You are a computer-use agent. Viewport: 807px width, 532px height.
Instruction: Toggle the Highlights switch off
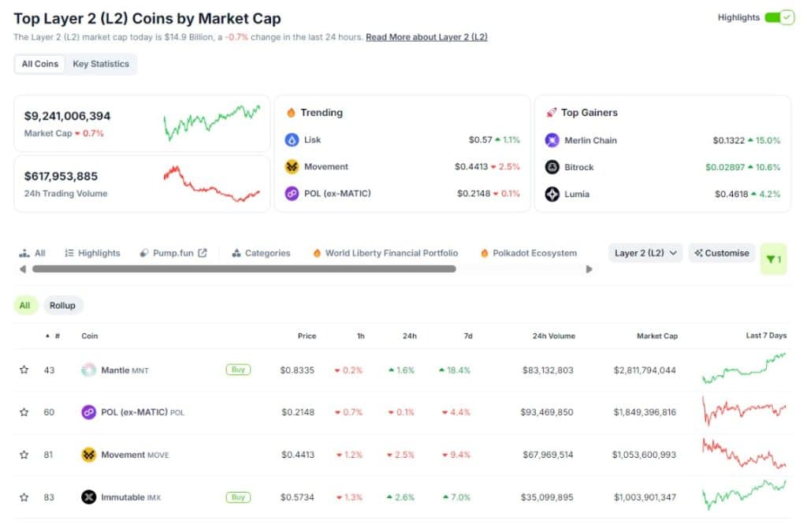(x=779, y=17)
